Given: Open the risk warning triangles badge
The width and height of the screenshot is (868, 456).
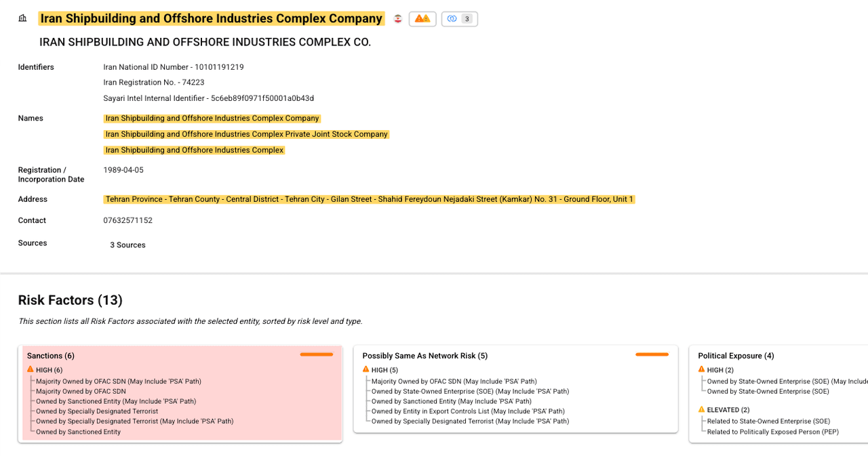Looking at the screenshot, I should pyautogui.click(x=422, y=19).
